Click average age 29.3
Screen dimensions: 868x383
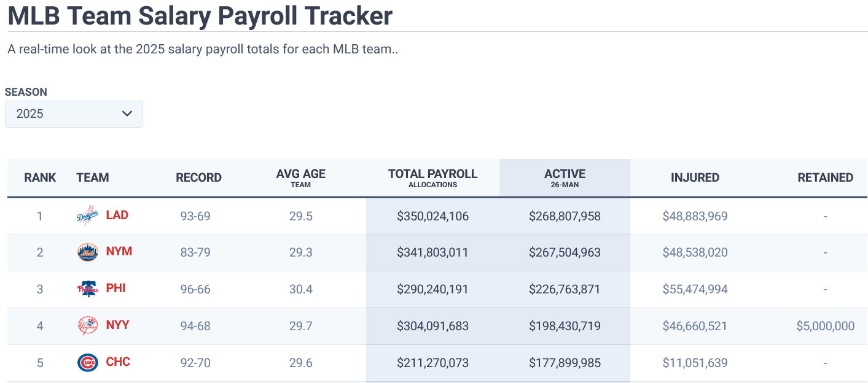(x=301, y=252)
